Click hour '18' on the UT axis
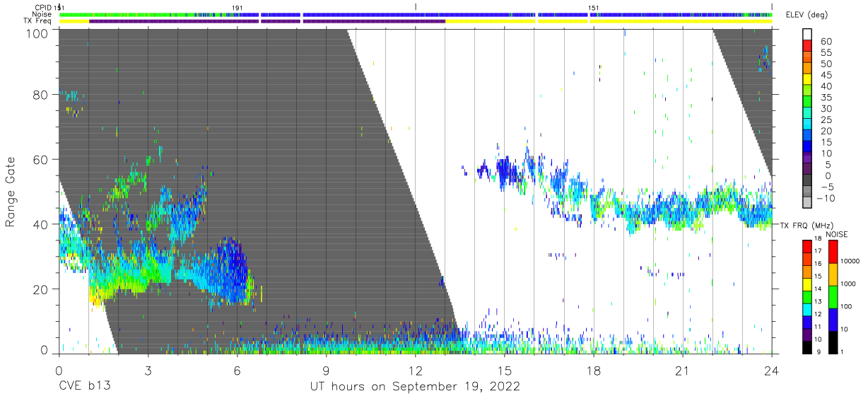 (594, 370)
